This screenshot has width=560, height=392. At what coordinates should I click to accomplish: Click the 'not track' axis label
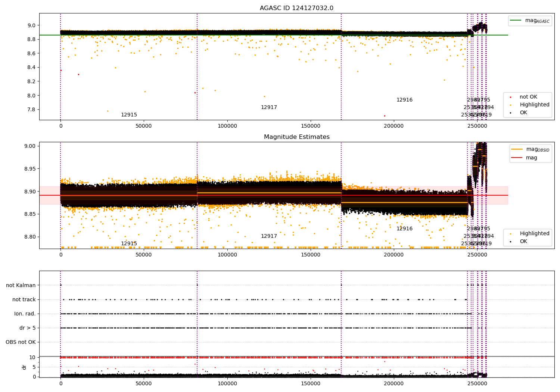pos(24,300)
